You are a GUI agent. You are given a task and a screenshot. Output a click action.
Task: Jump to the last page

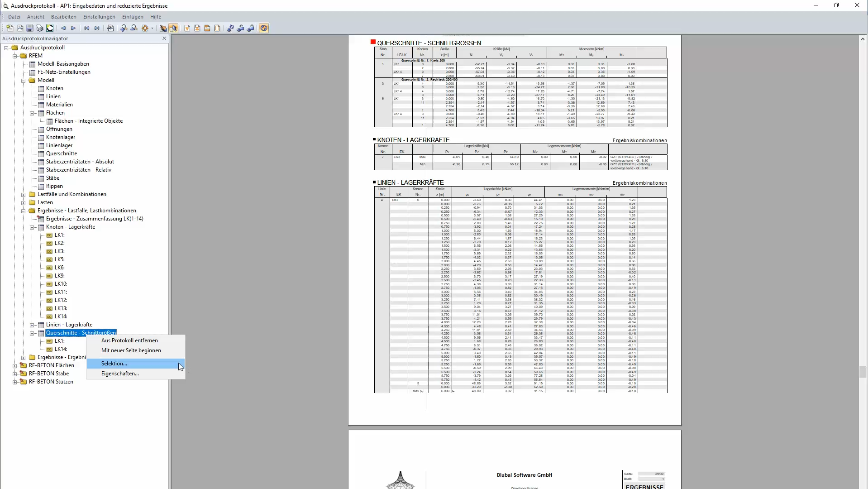pyautogui.click(x=97, y=28)
